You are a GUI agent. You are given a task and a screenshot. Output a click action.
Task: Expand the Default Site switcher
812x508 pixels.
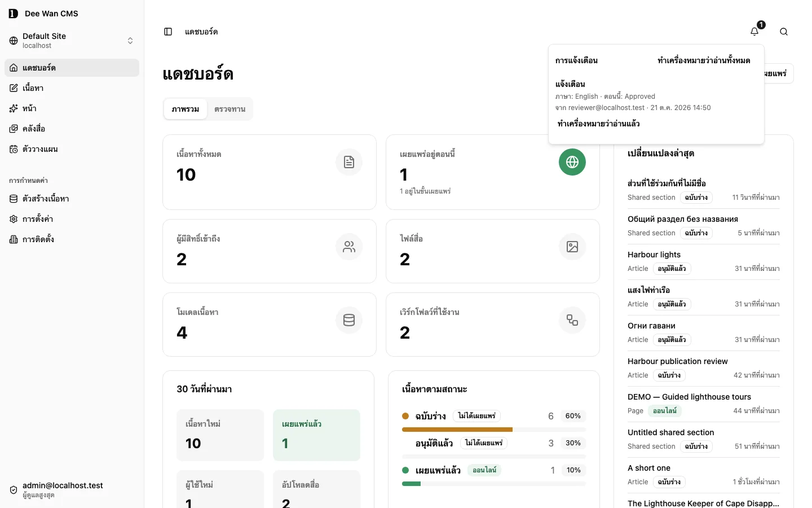72,41
